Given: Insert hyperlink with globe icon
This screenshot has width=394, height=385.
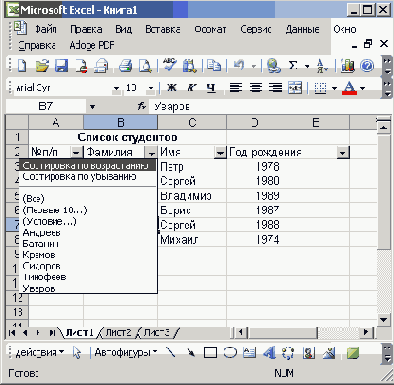Looking at the screenshot, I should pyautogui.click(x=274, y=65).
